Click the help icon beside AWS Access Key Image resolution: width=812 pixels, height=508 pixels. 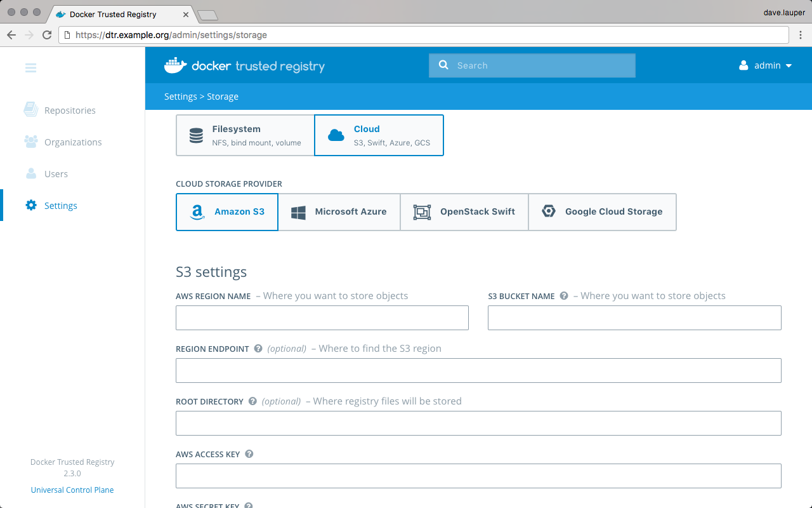coord(249,454)
